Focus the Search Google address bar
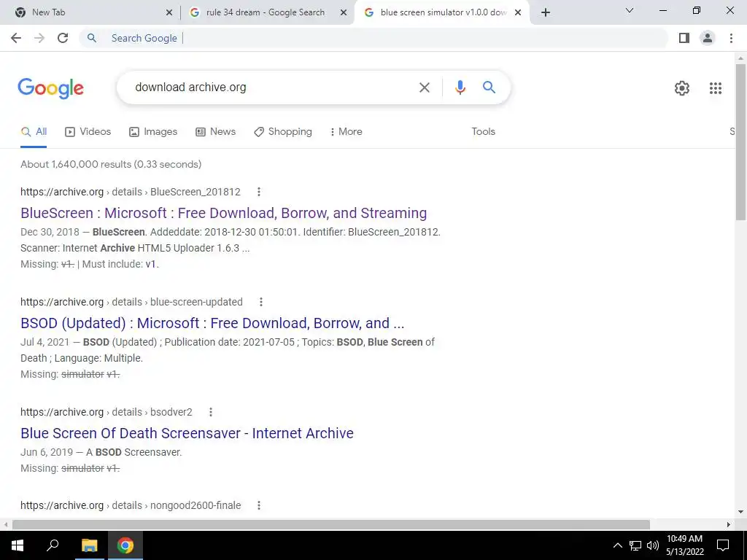 [x=374, y=38]
